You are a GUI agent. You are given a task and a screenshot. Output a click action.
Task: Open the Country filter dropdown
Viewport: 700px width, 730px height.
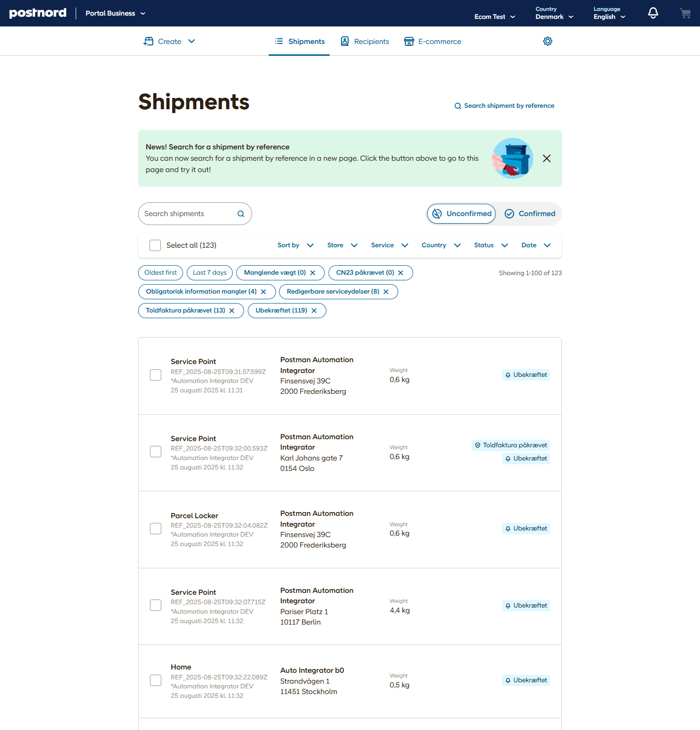[x=441, y=245]
